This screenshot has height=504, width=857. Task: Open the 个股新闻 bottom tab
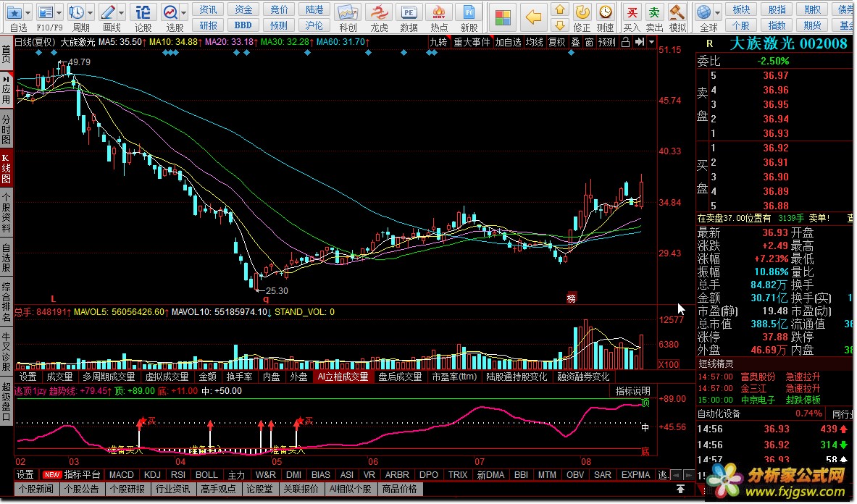tap(36, 489)
